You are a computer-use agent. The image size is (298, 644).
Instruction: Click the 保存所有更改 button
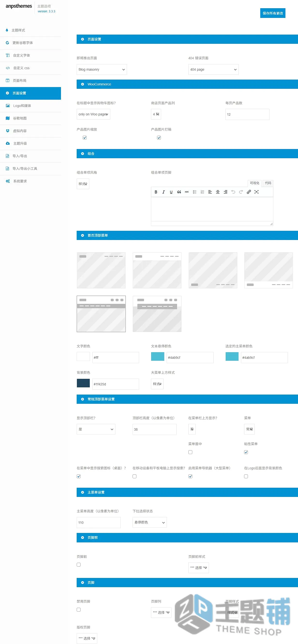273,13
